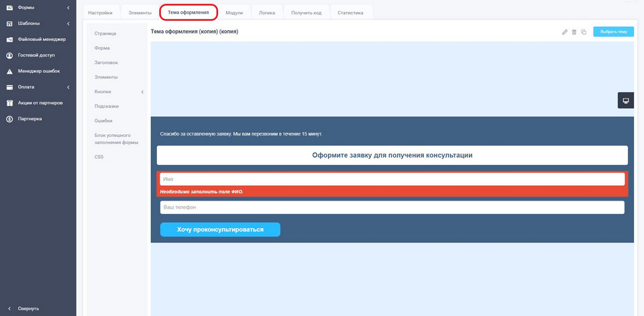
Task: Open the Получить код tab
Action: [x=306, y=13]
